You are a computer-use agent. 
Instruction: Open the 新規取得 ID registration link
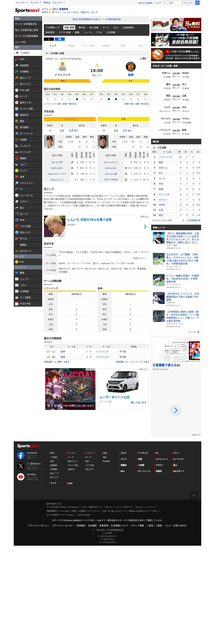point(64,9)
